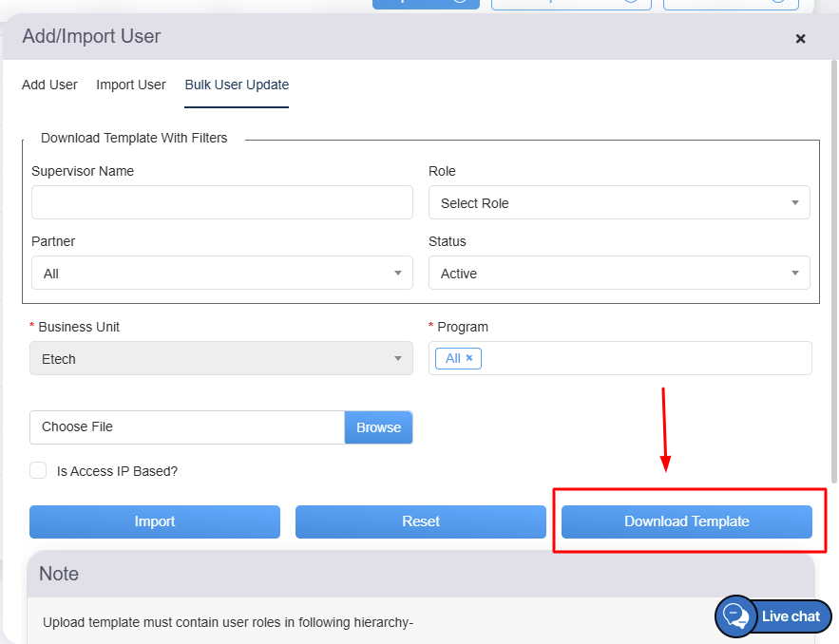Click the Add/Import User dialog title
Screen dimensions: 839x644
click(91, 37)
